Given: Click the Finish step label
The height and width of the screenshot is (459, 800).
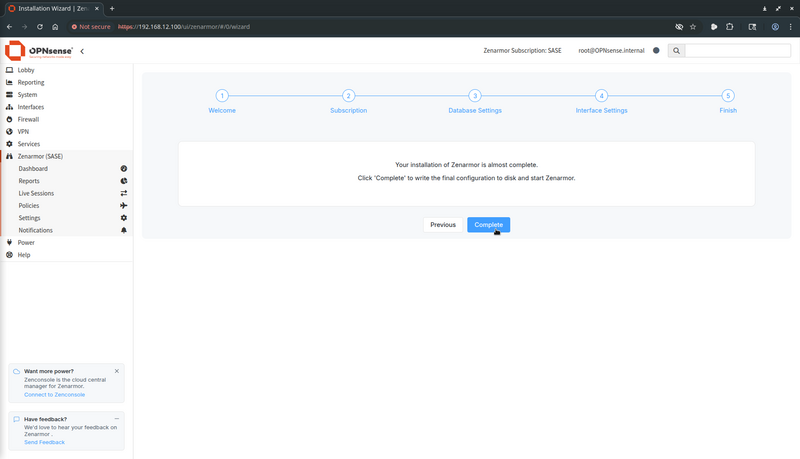Looking at the screenshot, I should (x=728, y=110).
